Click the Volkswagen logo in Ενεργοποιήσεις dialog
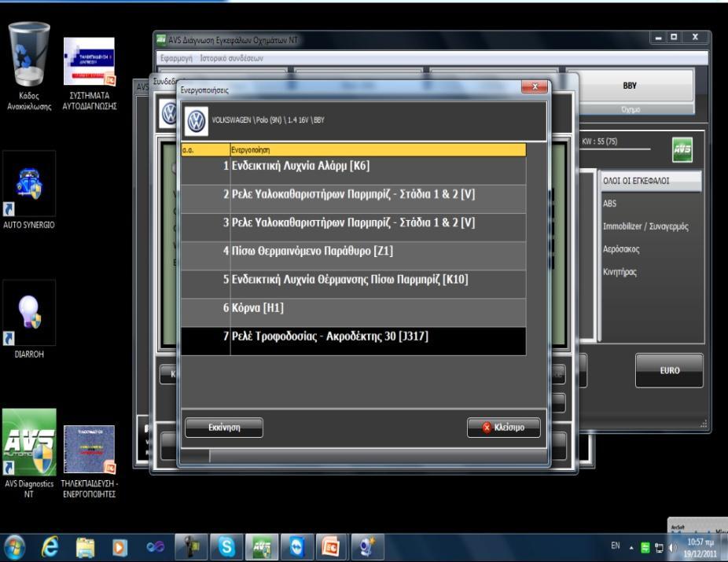728x562 pixels. click(x=197, y=121)
